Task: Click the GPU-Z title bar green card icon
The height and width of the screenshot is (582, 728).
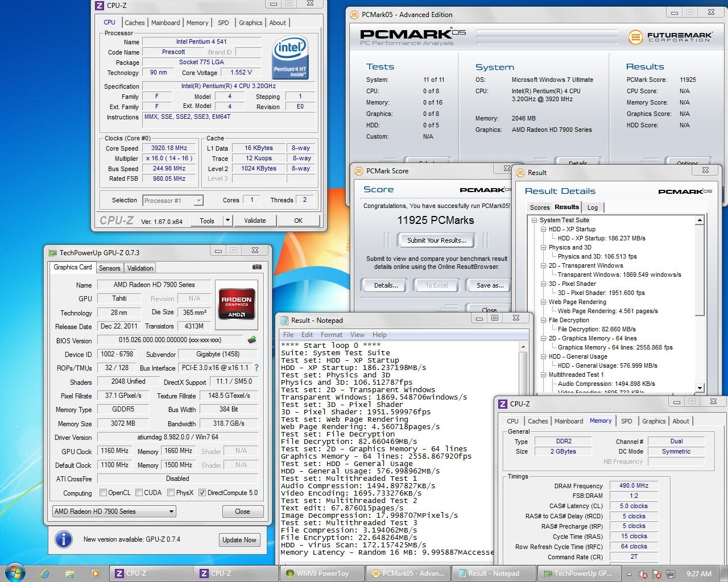Action: click(x=53, y=252)
